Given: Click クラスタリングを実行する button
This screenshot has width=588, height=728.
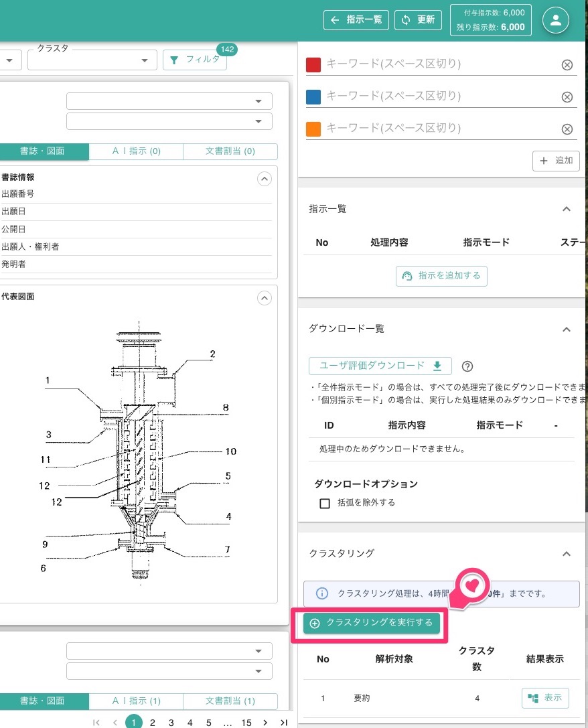Looking at the screenshot, I should pos(371,623).
